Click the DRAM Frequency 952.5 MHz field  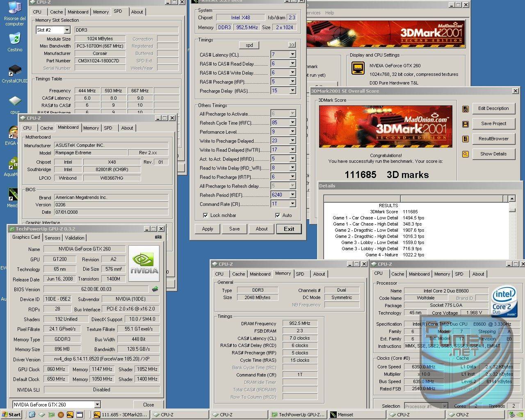coord(299,324)
